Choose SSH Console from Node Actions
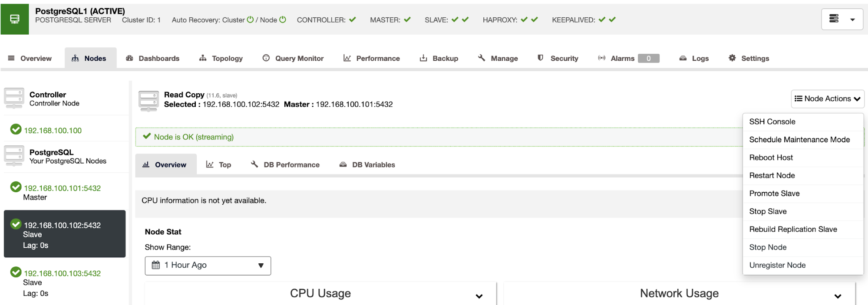Viewport: 868px width, 305px height. coord(803,122)
